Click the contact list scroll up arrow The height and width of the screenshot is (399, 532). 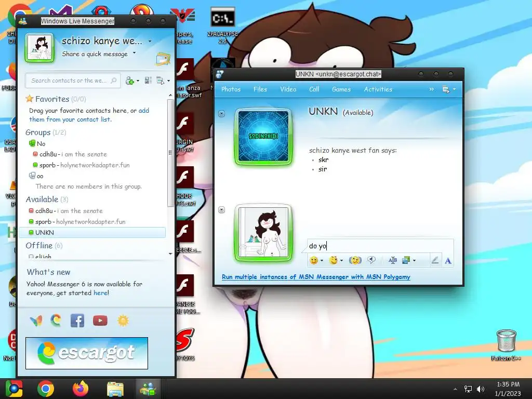(170, 96)
